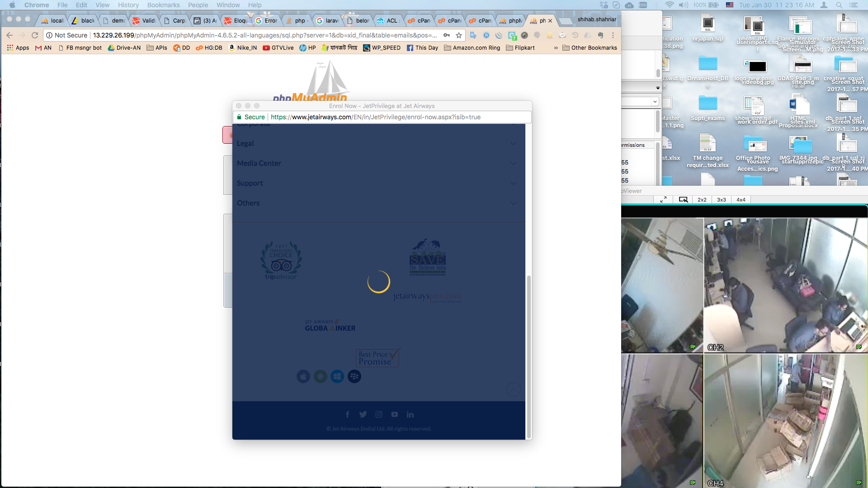Click the Jet Airways popup scrollbar thumb
This screenshot has height=488, width=868.
[x=528, y=357]
